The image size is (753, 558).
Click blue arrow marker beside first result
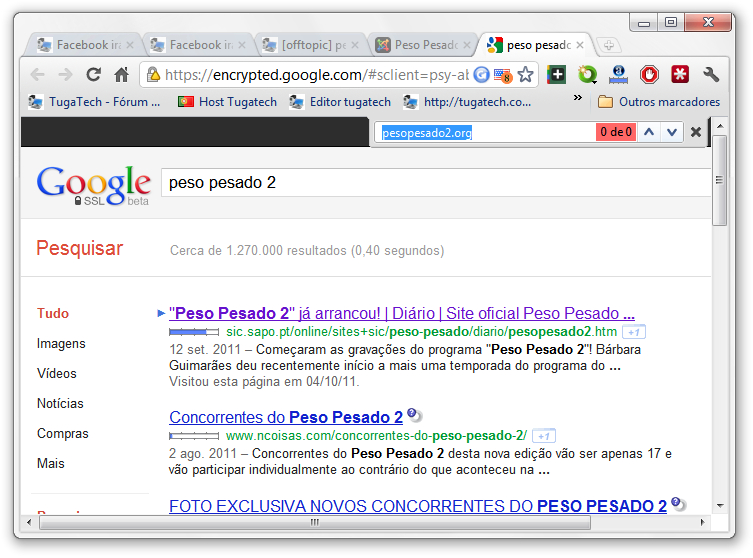(x=161, y=314)
